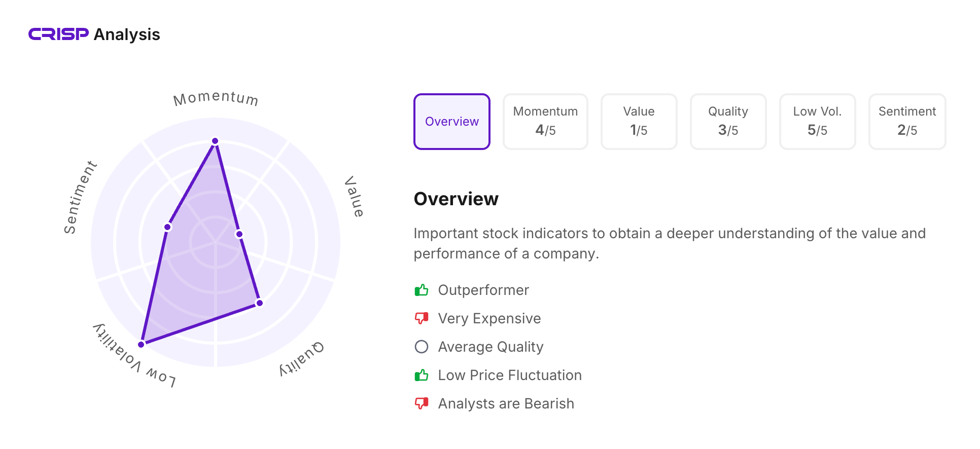View the Sentiment 2/5 tab

(907, 122)
